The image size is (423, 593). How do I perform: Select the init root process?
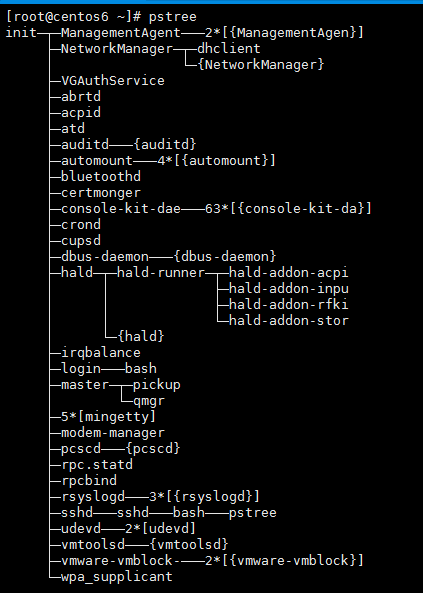tap(21, 33)
